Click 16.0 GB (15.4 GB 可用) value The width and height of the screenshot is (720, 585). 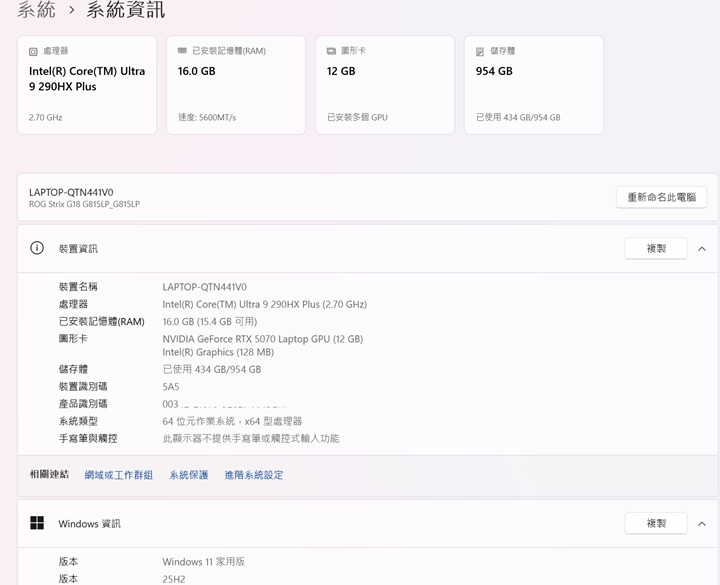pyautogui.click(x=209, y=321)
